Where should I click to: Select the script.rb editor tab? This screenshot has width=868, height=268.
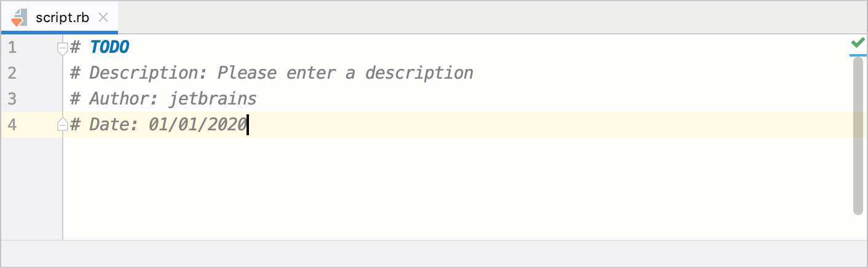[62, 17]
